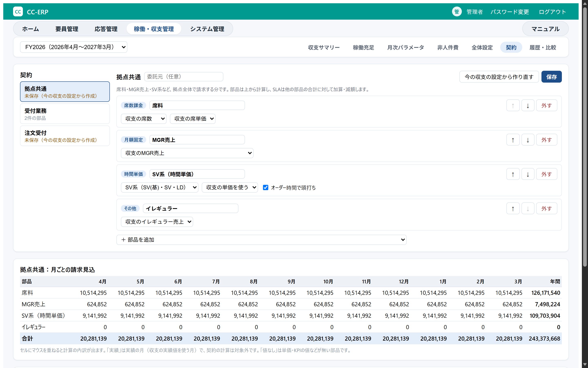Move SV系（時間単価） part down

coord(528,174)
